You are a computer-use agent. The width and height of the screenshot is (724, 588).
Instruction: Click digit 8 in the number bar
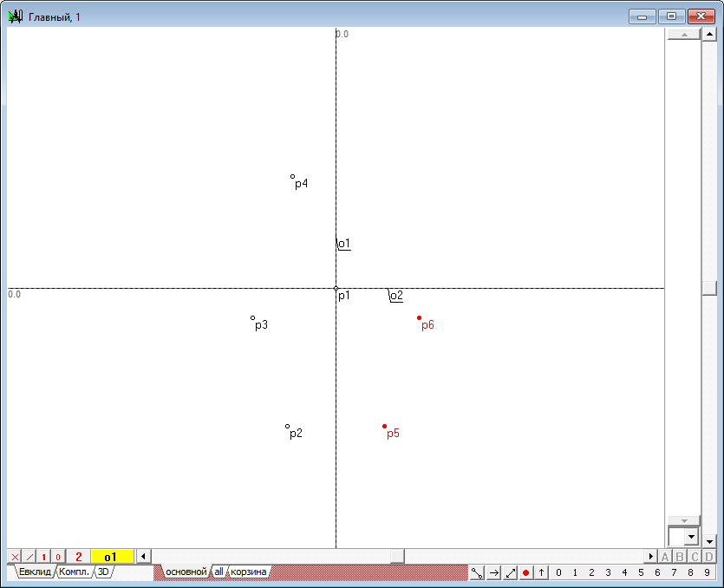point(690,572)
